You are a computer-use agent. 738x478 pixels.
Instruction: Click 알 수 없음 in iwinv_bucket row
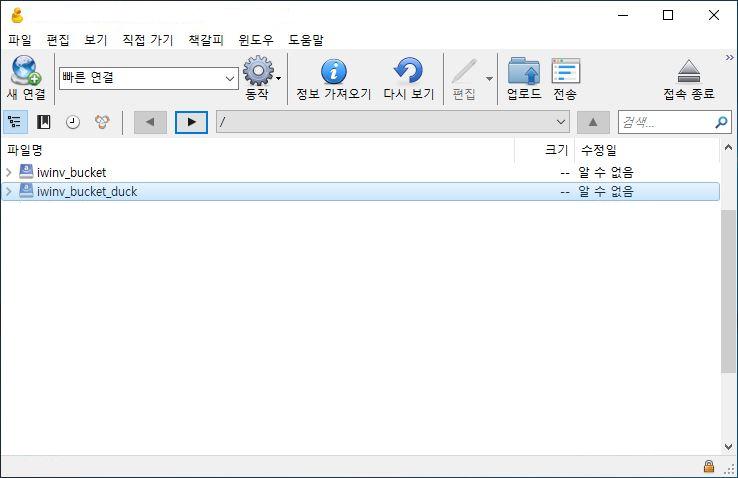pos(606,172)
